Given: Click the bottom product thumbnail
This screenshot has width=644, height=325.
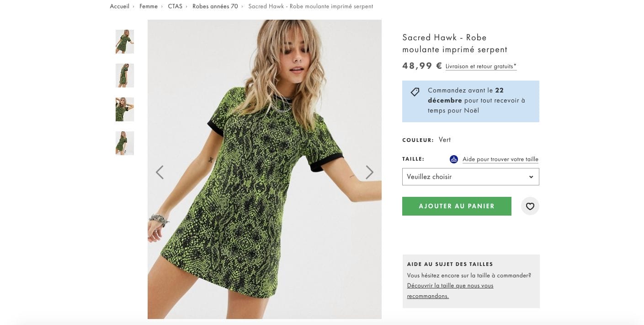Looking at the screenshot, I should (124, 143).
